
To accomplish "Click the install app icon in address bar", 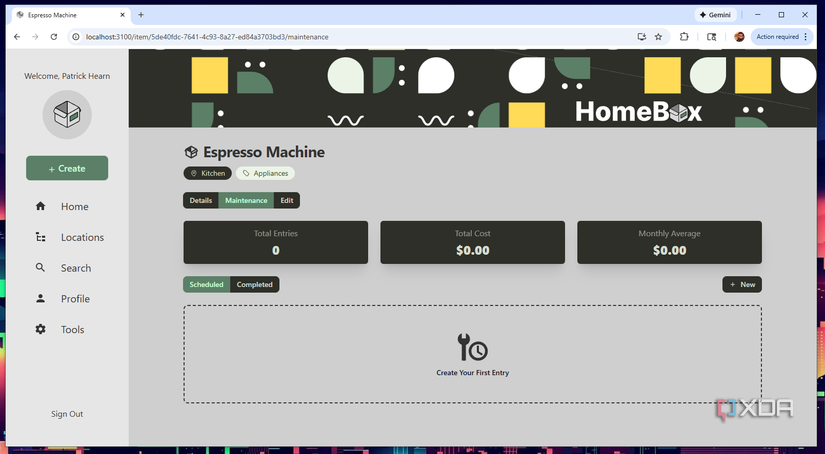I will tap(641, 37).
